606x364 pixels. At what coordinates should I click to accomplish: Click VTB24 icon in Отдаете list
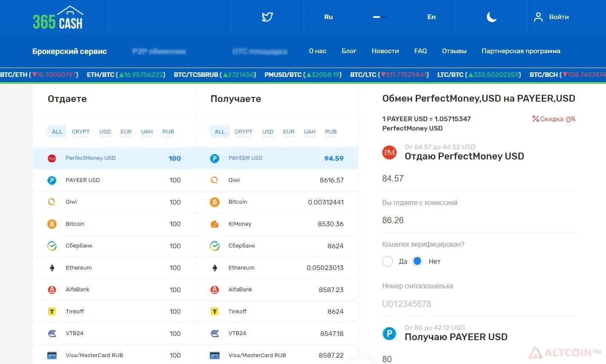[52, 333]
